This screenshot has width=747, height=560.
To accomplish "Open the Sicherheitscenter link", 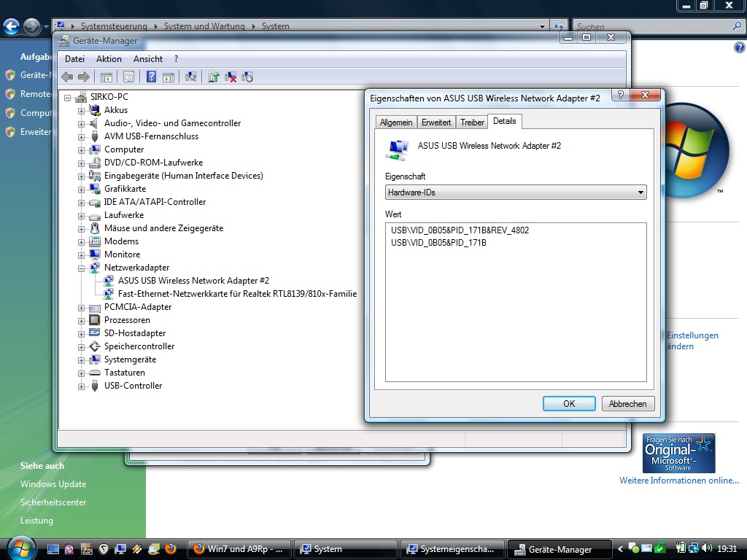I will (53, 502).
